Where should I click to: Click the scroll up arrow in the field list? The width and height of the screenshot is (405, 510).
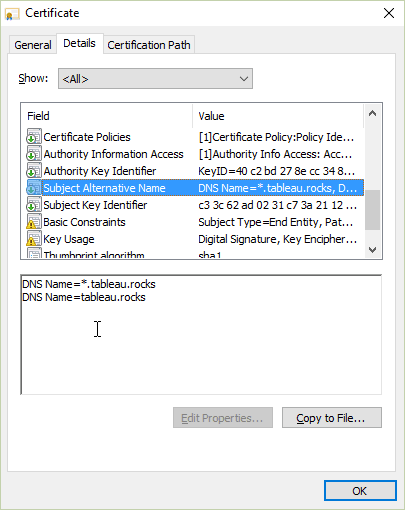click(372, 114)
